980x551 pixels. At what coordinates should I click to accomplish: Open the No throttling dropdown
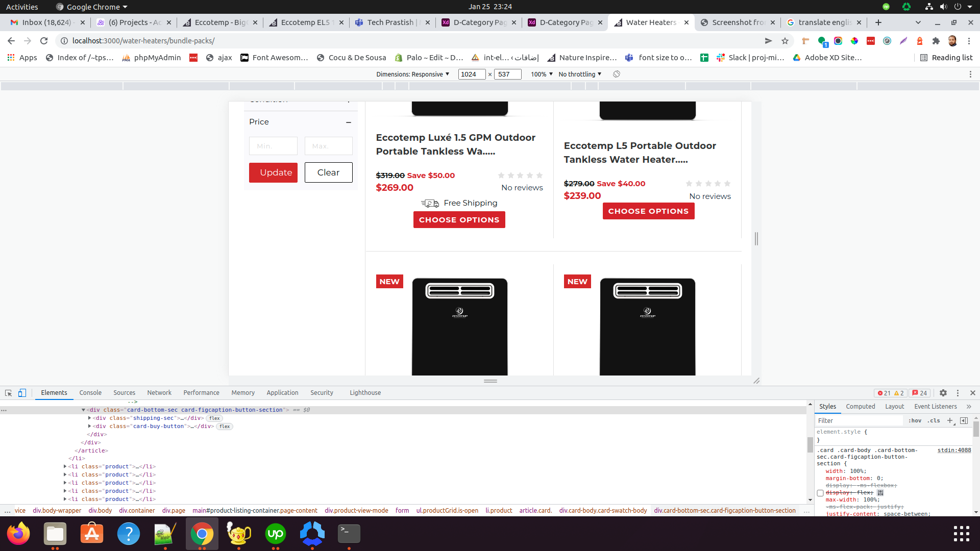click(x=580, y=74)
